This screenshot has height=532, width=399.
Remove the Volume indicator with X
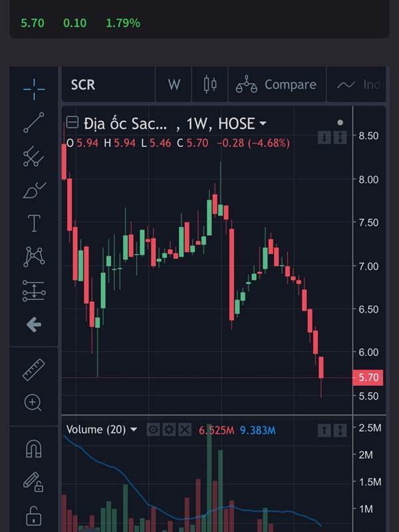pos(185,430)
